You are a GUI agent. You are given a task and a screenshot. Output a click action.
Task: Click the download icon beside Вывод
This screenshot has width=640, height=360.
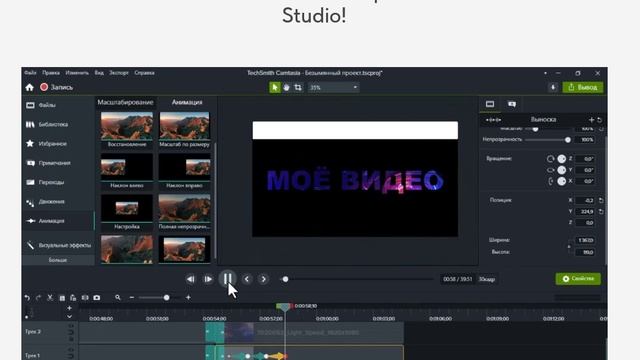(x=553, y=87)
